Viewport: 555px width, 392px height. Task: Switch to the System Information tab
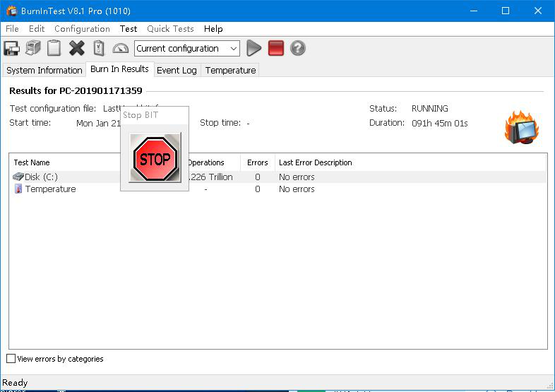pyautogui.click(x=44, y=70)
